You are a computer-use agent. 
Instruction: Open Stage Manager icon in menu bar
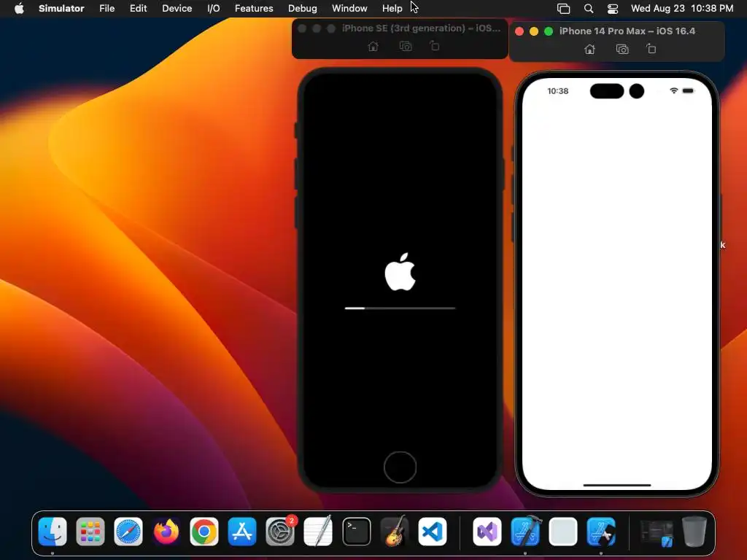(x=564, y=9)
